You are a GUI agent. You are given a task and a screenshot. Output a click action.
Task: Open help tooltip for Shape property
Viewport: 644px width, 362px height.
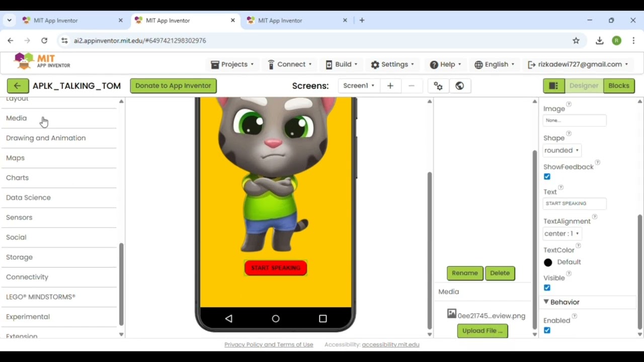pos(569,134)
